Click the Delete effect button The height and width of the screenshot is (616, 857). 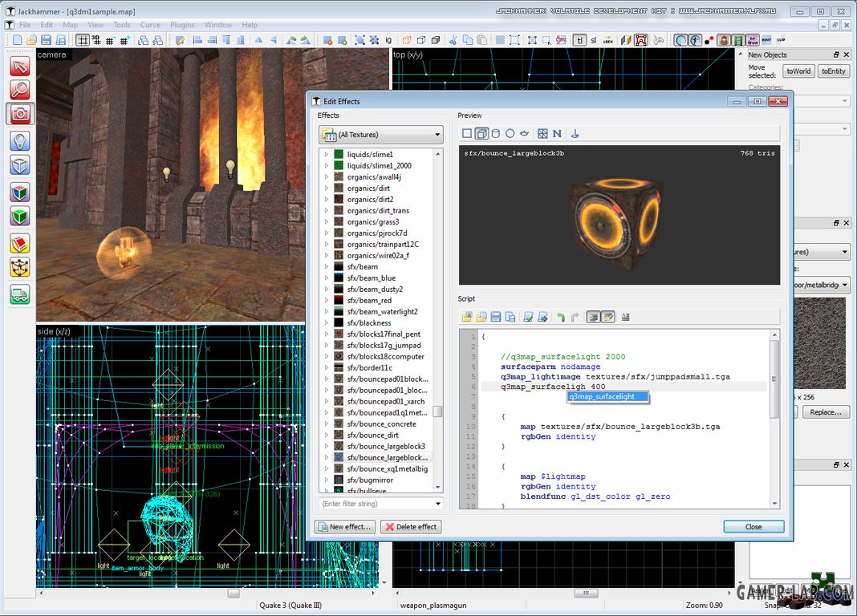click(x=411, y=527)
